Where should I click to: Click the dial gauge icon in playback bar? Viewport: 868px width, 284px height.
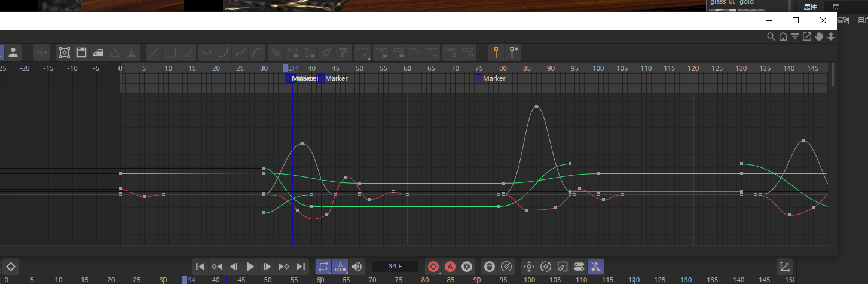(506, 267)
